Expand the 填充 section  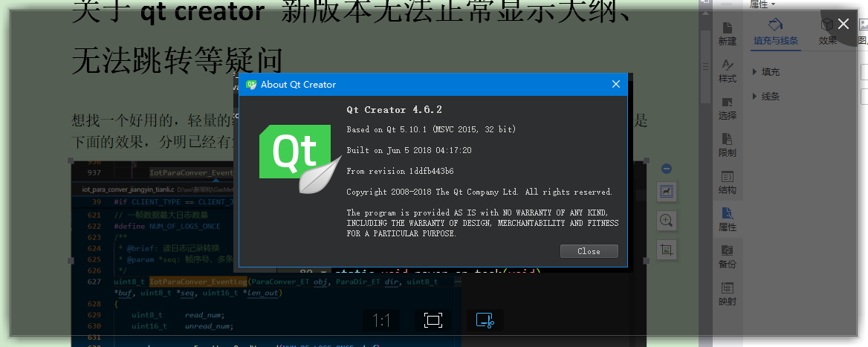point(766,72)
